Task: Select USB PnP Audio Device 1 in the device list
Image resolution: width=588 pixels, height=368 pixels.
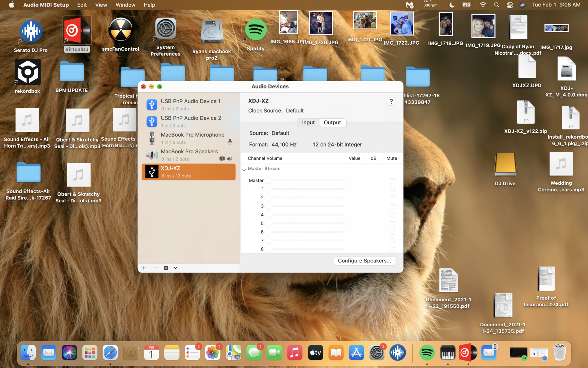Action: [x=189, y=105]
